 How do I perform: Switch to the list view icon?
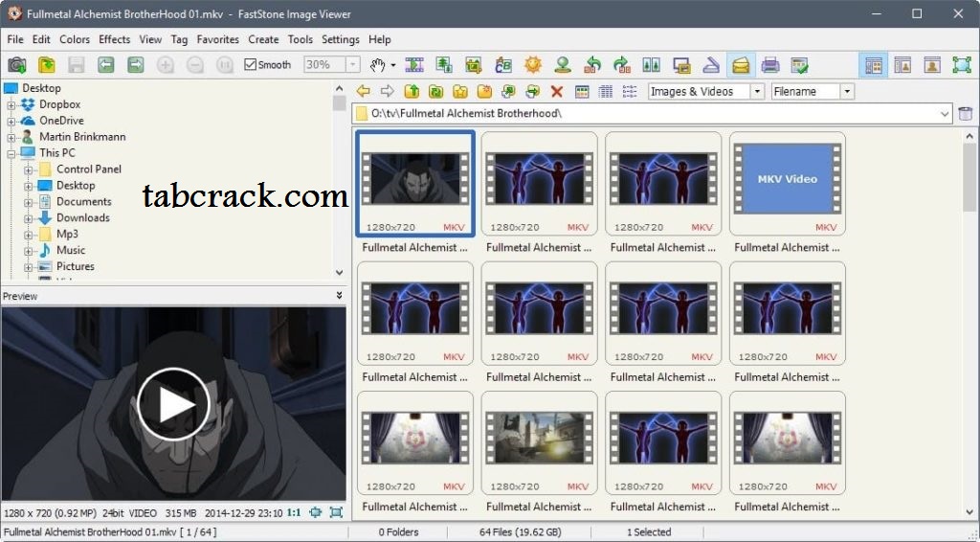pos(630,91)
